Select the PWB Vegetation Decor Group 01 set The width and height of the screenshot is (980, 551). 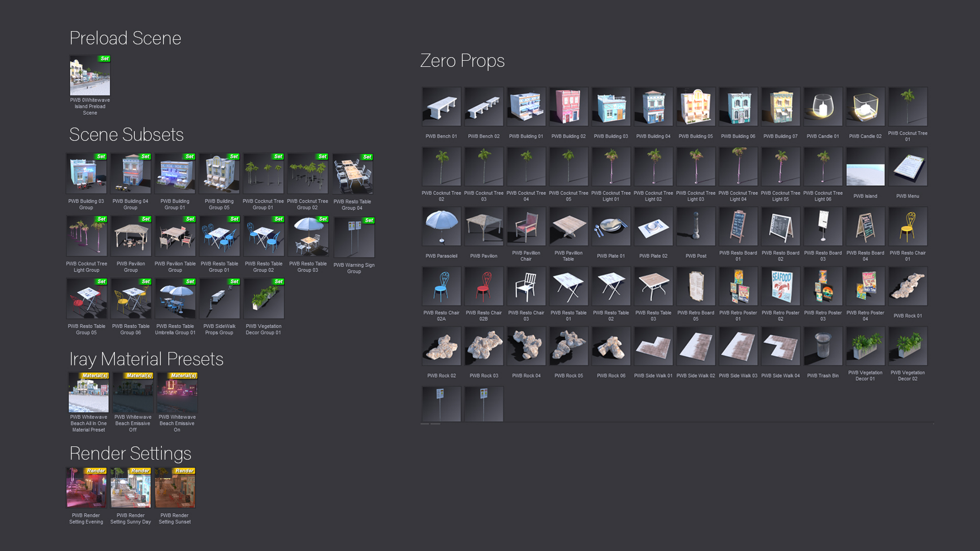pyautogui.click(x=263, y=298)
